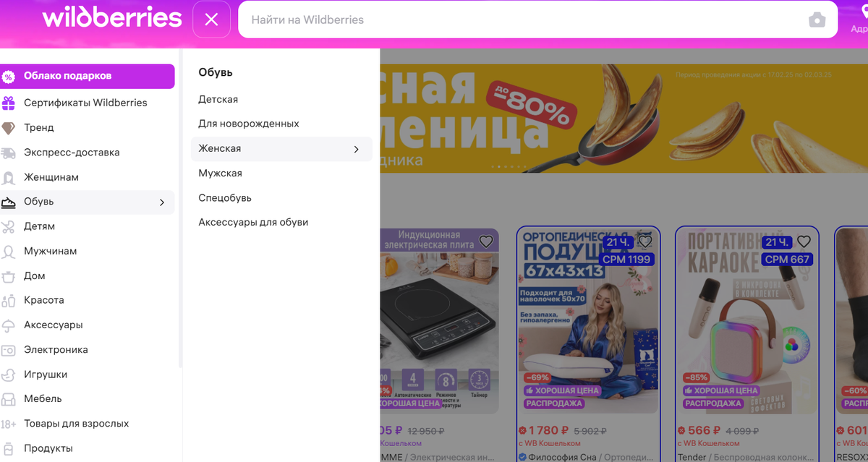Select the Сертификаты Wildberries gift icon
Screen dimensions: 868x462
point(11,103)
